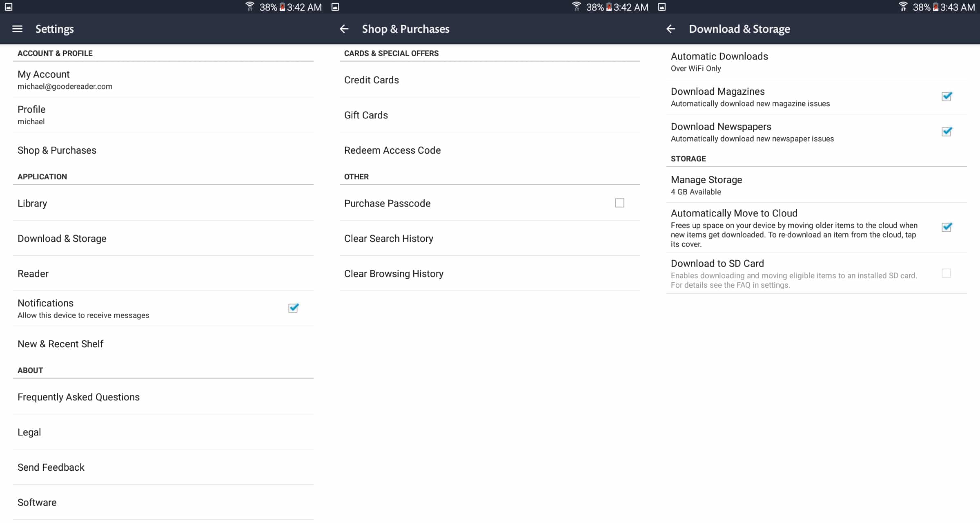980x523 pixels.
Task: Open Credit Cards
Action: point(490,80)
